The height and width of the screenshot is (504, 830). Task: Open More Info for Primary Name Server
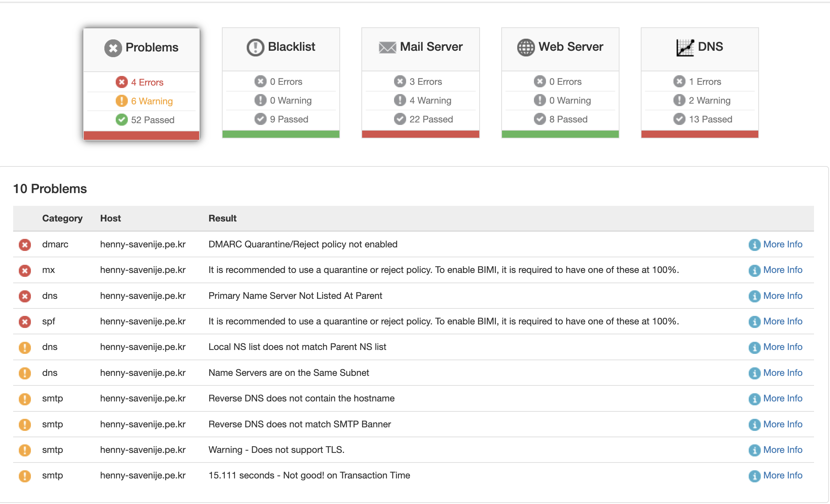(782, 296)
